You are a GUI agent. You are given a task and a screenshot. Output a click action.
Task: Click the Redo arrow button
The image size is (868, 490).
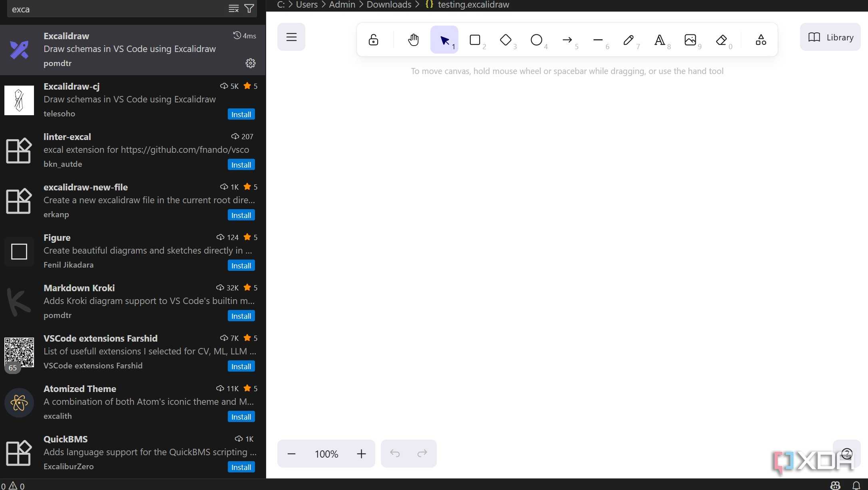point(422,454)
